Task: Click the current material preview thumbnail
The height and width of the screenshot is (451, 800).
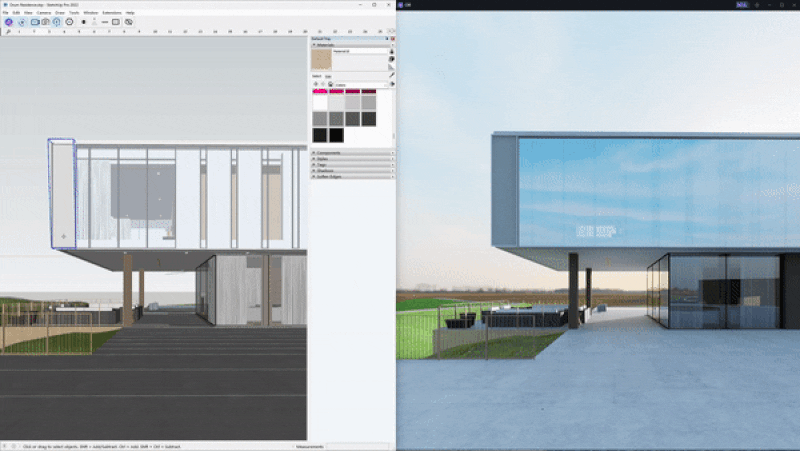Action: point(321,60)
